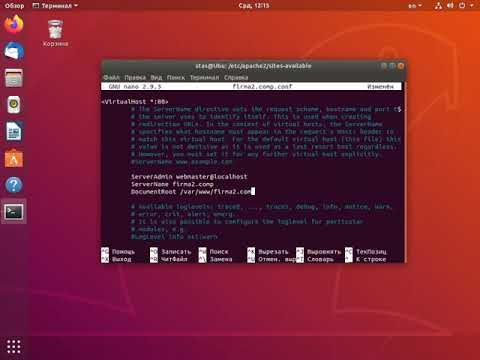Open Обзор activities overview

(14, 6)
